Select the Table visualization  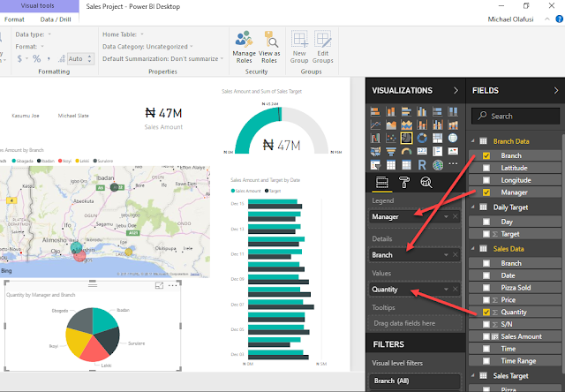click(x=391, y=165)
